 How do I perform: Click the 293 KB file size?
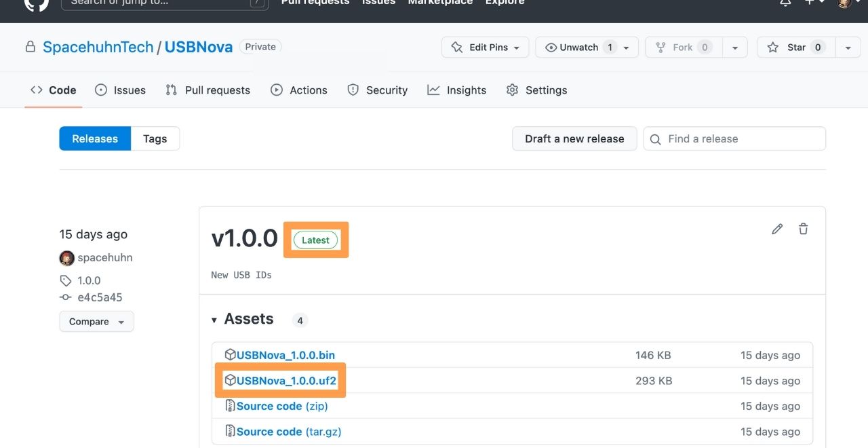click(x=654, y=381)
